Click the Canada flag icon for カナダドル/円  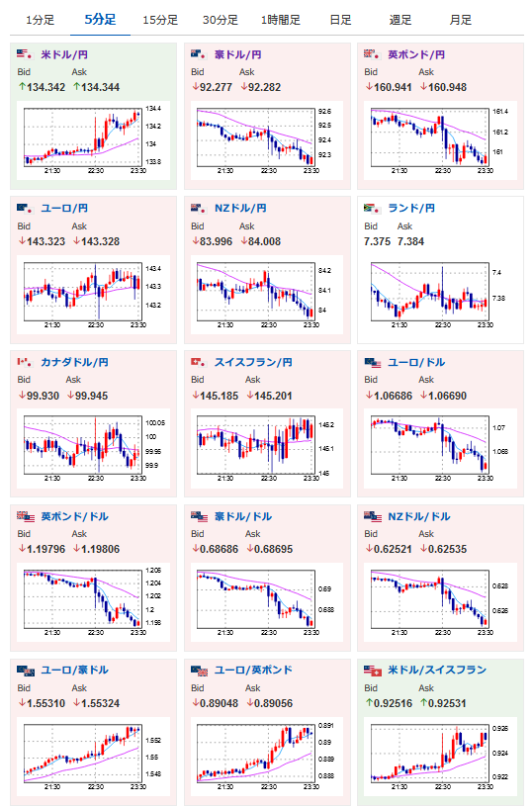[x=26, y=362]
